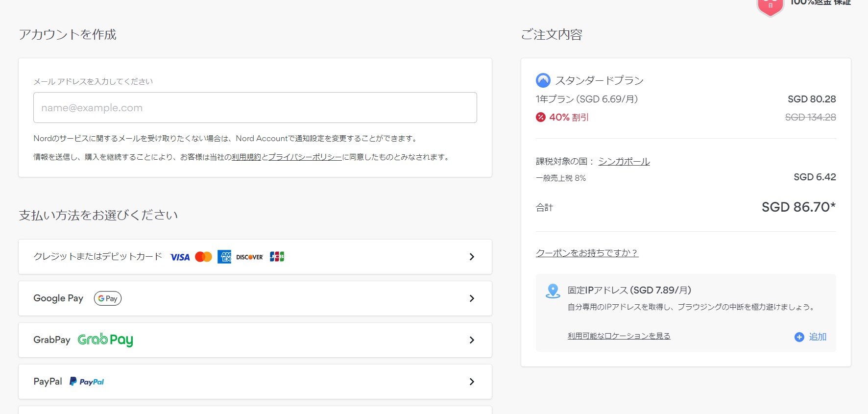Click the American Express logo
The width and height of the screenshot is (868, 414).
point(224,257)
